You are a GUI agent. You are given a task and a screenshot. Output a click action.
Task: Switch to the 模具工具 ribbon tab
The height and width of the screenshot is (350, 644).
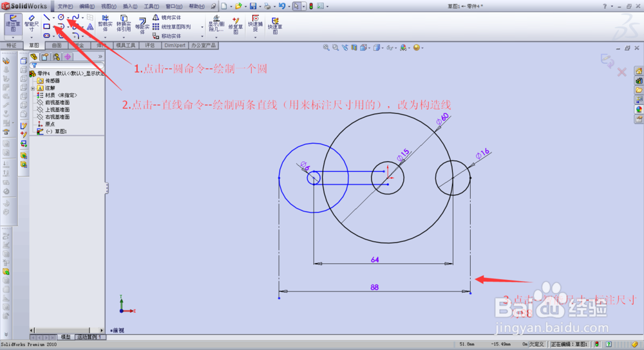click(x=126, y=45)
